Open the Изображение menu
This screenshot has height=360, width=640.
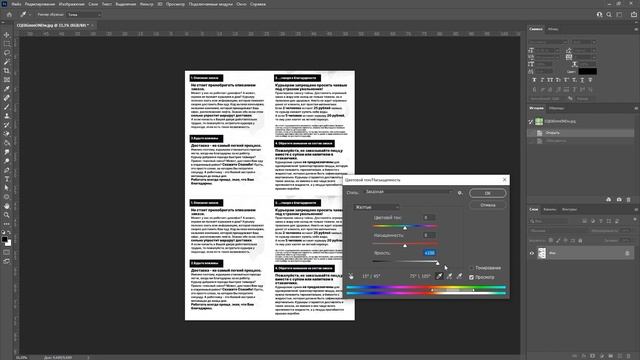point(71,4)
